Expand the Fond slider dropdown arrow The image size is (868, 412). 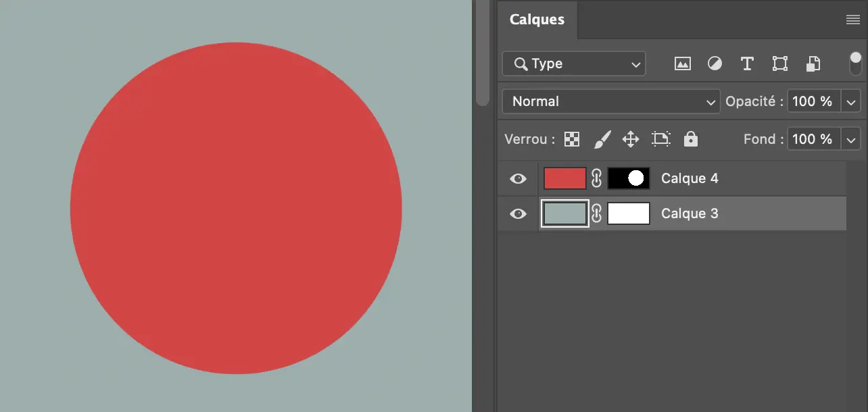click(850, 140)
